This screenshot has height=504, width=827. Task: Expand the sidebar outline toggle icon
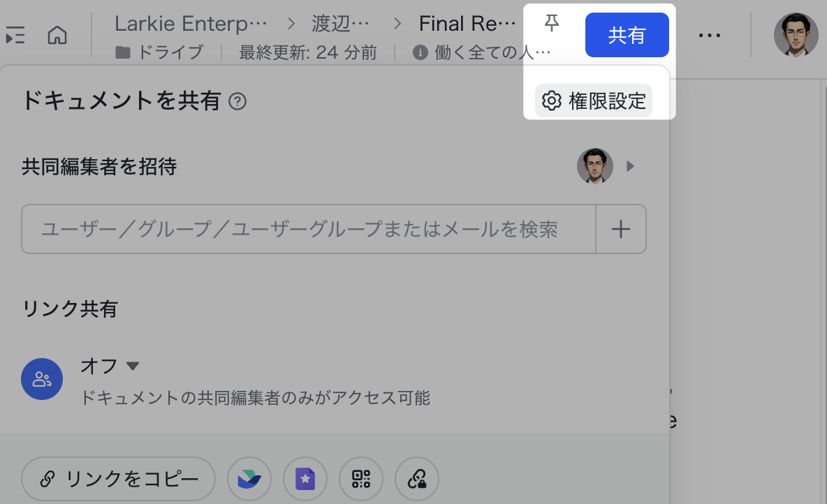15,35
